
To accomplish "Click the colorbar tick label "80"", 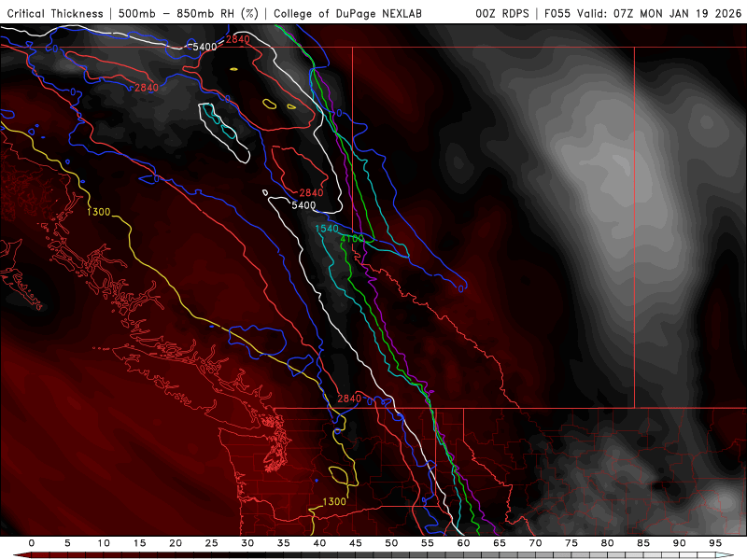I will click(x=607, y=543).
